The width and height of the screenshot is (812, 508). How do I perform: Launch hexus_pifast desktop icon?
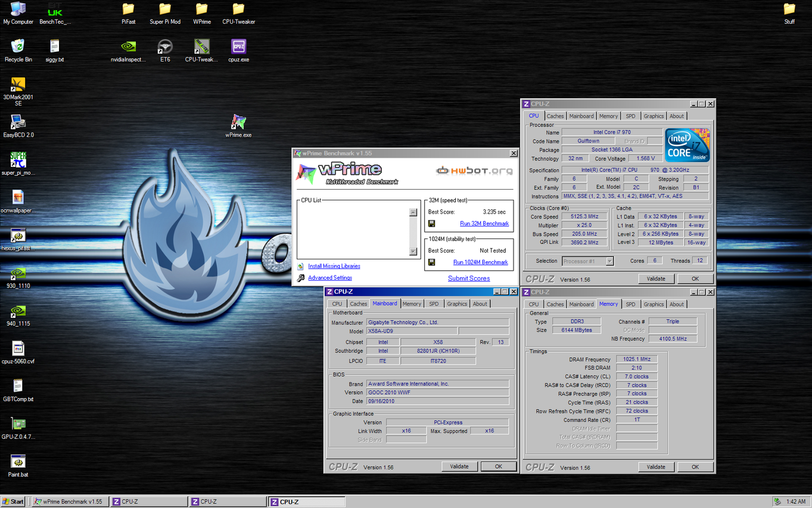coord(18,240)
